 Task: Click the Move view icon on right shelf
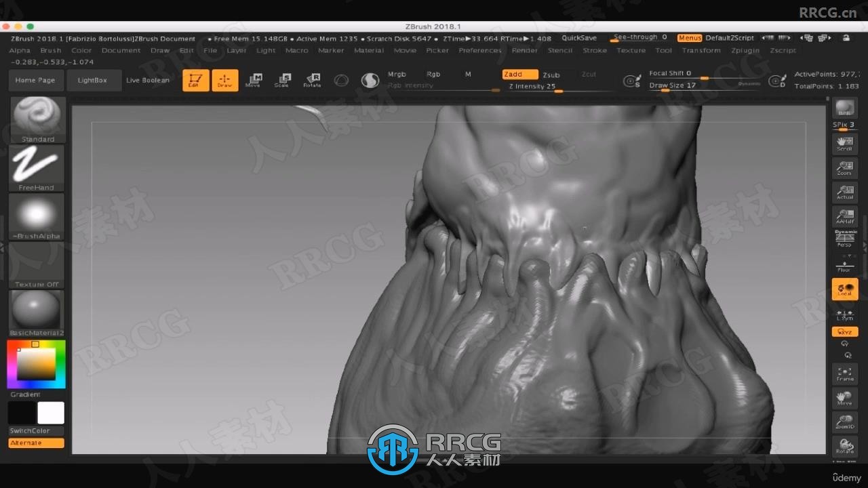[845, 398]
